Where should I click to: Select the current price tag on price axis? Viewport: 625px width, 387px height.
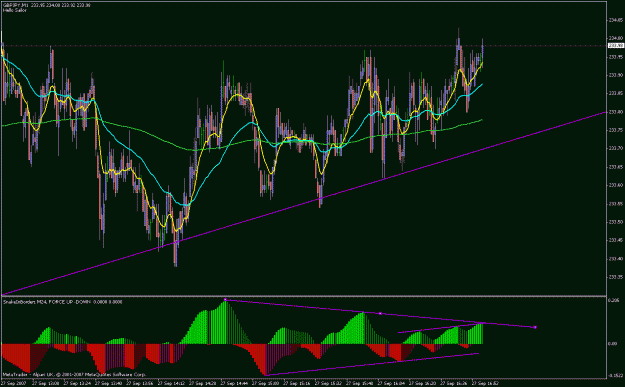point(615,45)
